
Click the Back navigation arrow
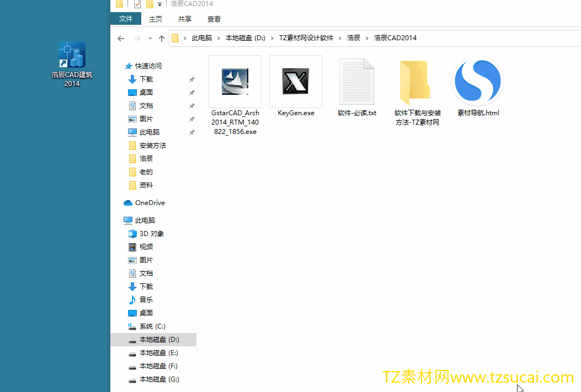121,39
